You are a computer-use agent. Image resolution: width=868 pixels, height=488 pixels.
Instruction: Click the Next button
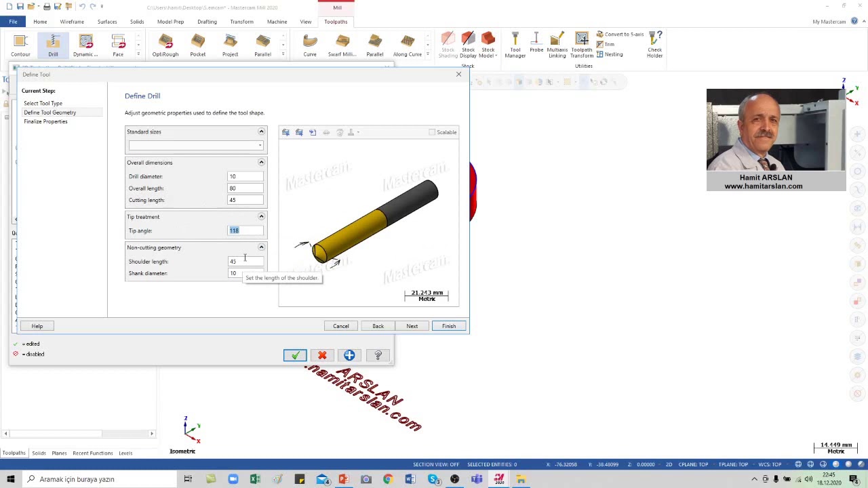412,326
